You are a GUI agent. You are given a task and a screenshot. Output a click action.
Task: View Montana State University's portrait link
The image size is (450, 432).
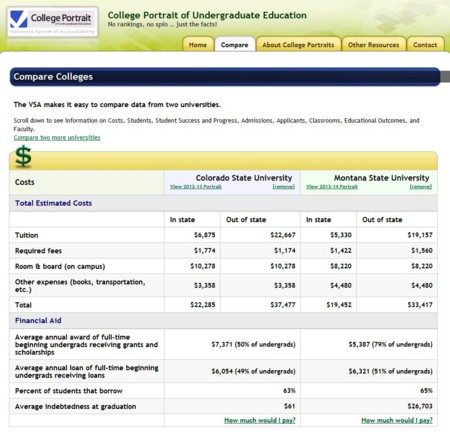click(x=332, y=187)
